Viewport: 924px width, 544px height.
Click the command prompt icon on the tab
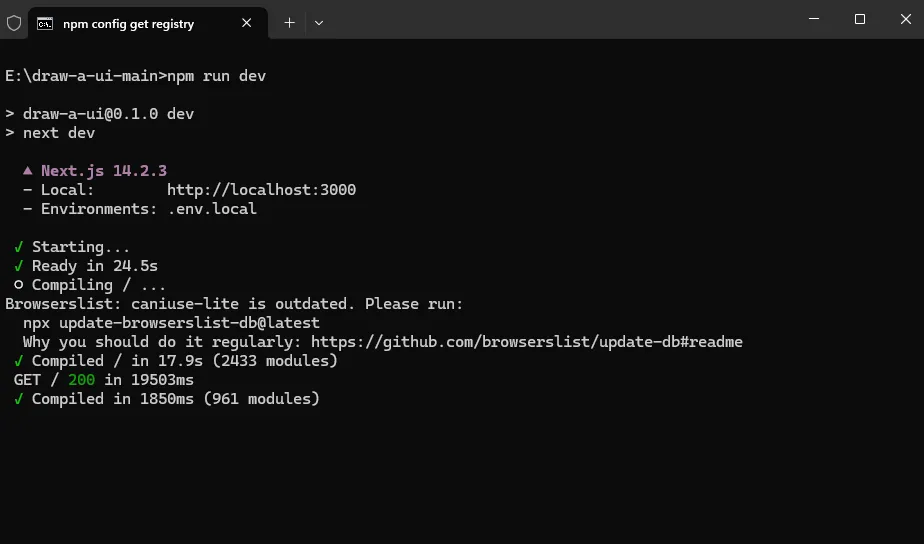45,23
